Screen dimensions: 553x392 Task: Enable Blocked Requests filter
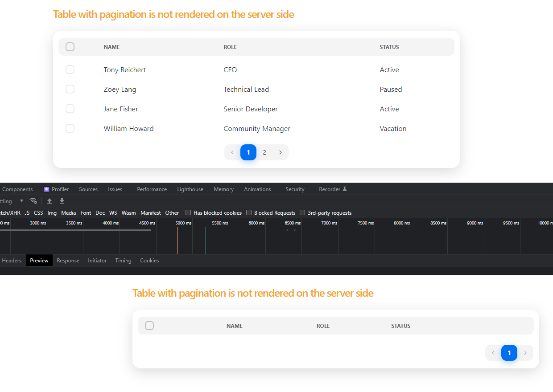[249, 212]
